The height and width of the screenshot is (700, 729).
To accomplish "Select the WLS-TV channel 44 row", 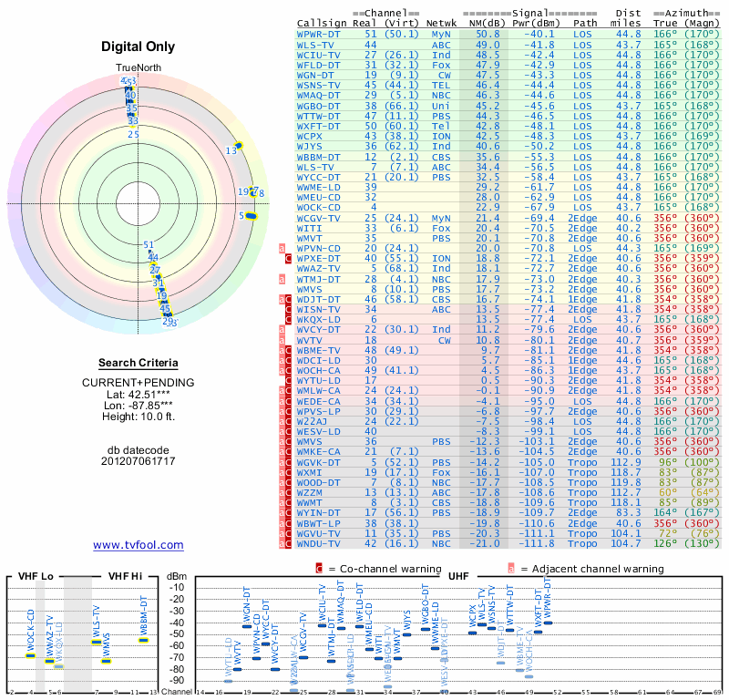I will 508,45.
